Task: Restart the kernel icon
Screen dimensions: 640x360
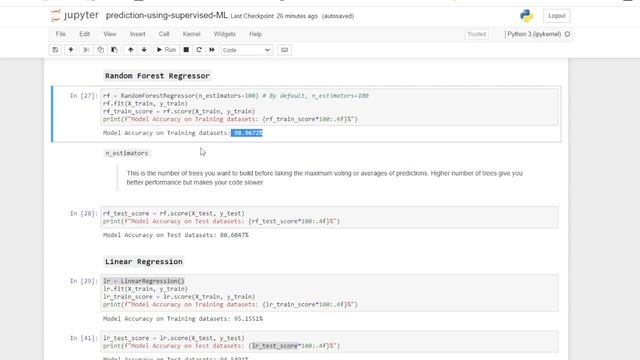Action: [199, 50]
